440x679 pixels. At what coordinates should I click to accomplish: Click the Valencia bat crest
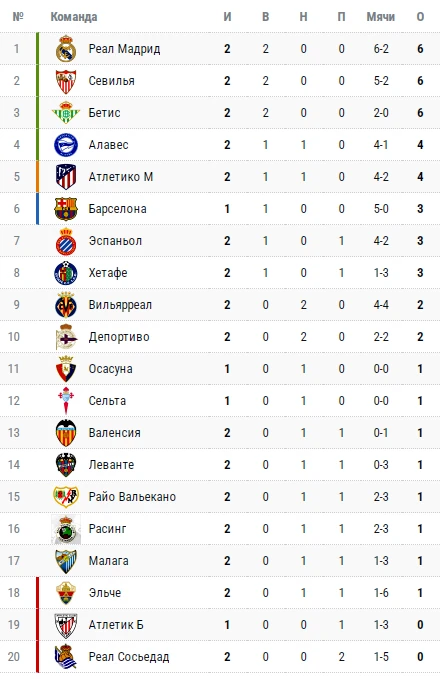coord(66,433)
